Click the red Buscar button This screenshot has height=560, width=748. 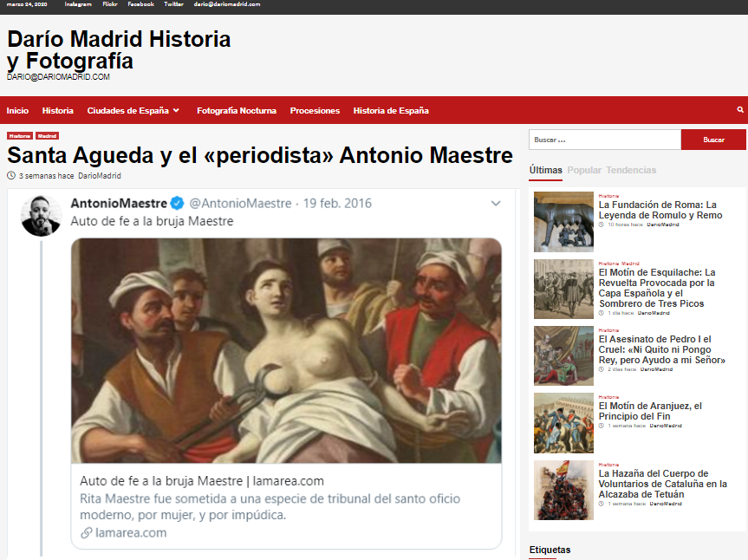pyautogui.click(x=713, y=140)
